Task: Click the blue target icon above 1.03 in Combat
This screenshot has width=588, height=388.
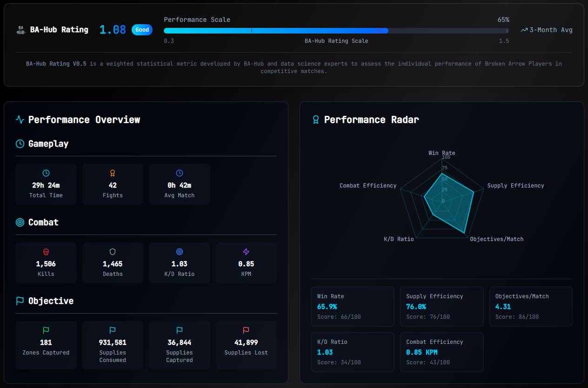Action: 180,252
